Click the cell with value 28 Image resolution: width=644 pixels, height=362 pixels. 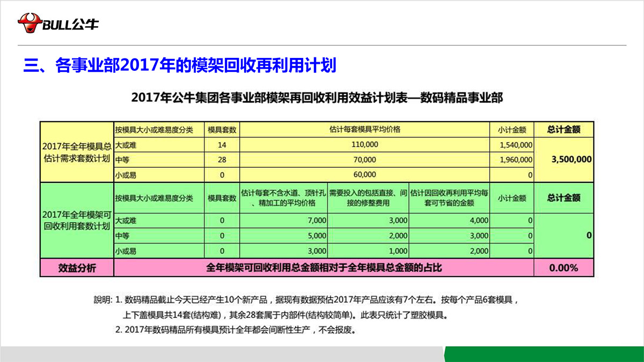click(x=222, y=160)
